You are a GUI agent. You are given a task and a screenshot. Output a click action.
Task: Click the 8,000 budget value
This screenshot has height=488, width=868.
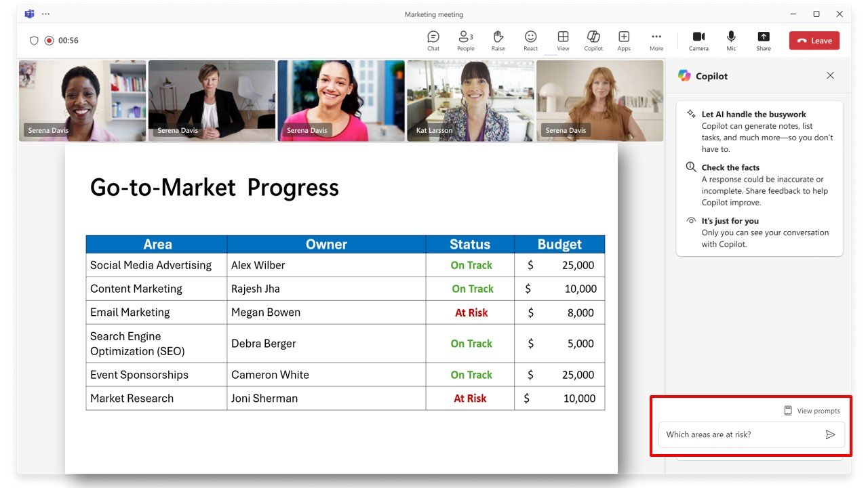point(580,313)
